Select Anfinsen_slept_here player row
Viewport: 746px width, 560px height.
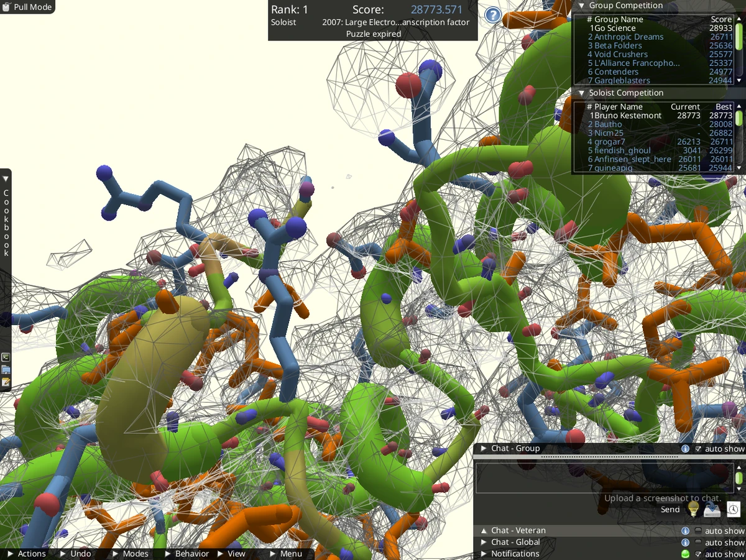tap(660, 159)
